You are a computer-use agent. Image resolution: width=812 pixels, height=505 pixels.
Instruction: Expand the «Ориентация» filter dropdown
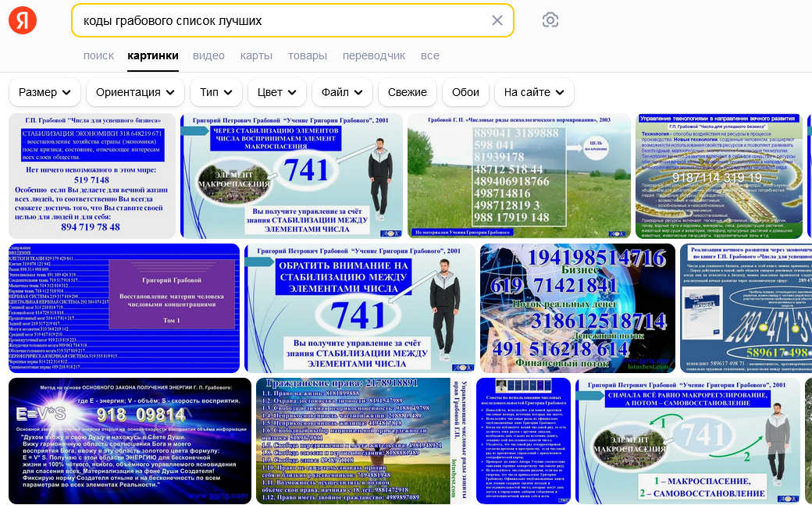point(135,92)
